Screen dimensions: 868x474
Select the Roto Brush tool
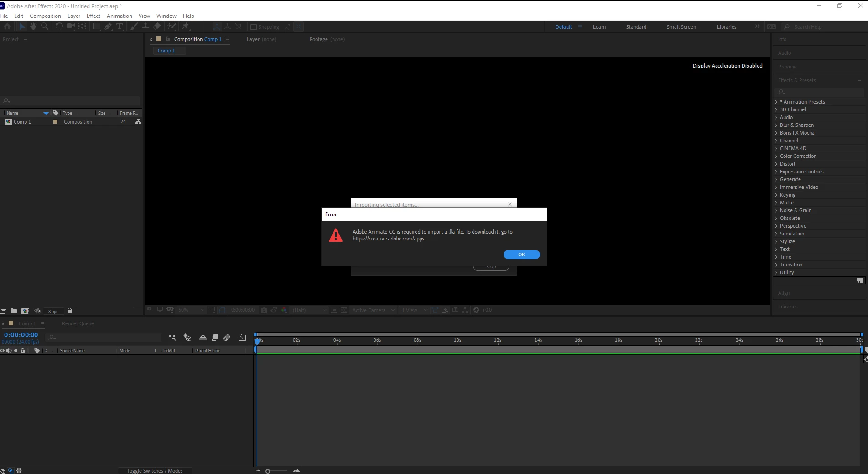(172, 26)
